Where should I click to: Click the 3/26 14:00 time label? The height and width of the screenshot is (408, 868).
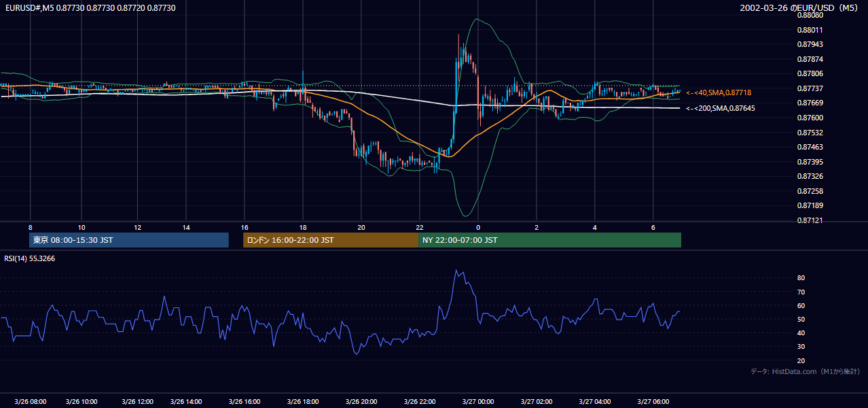187,401
